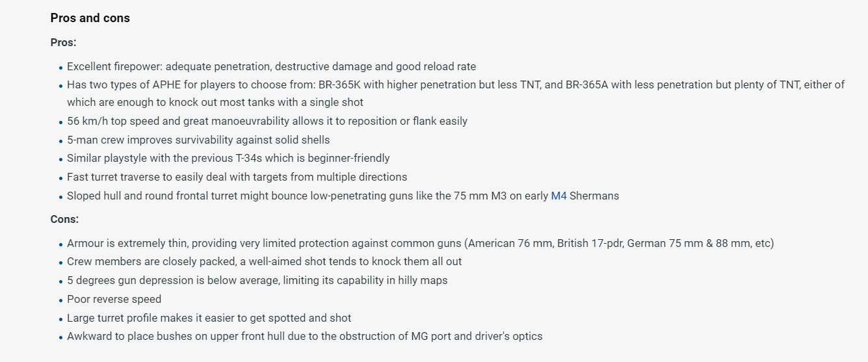Click the "5 degrees gun depression" line
This screenshot has width=868, height=362.
257,280
